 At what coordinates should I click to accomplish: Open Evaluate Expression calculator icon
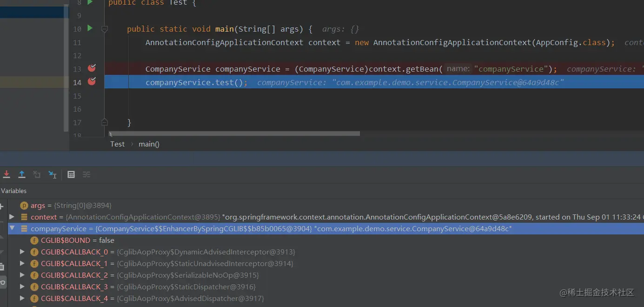(x=71, y=174)
